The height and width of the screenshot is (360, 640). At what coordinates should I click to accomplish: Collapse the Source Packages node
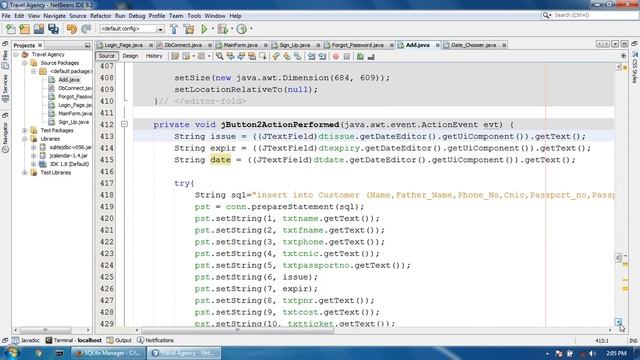click(x=25, y=63)
